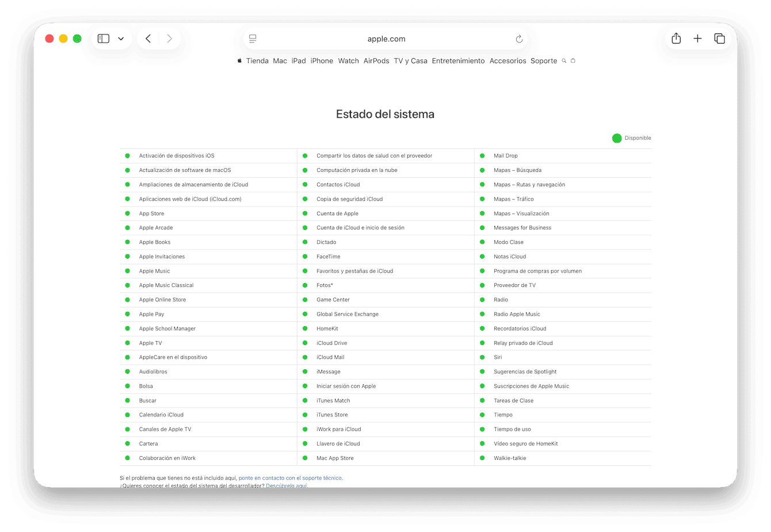Click the status dot next to Siri
The width and height of the screenshot is (771, 532).
482,357
